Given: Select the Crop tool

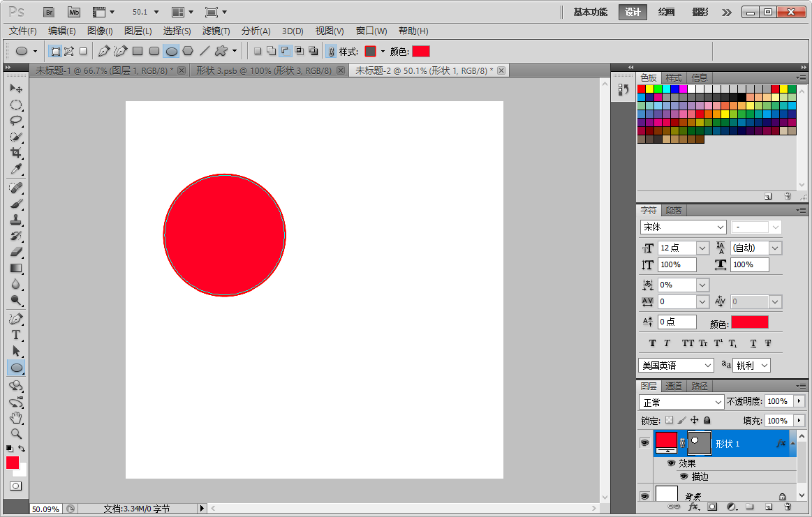Looking at the screenshot, I should pos(16,153).
